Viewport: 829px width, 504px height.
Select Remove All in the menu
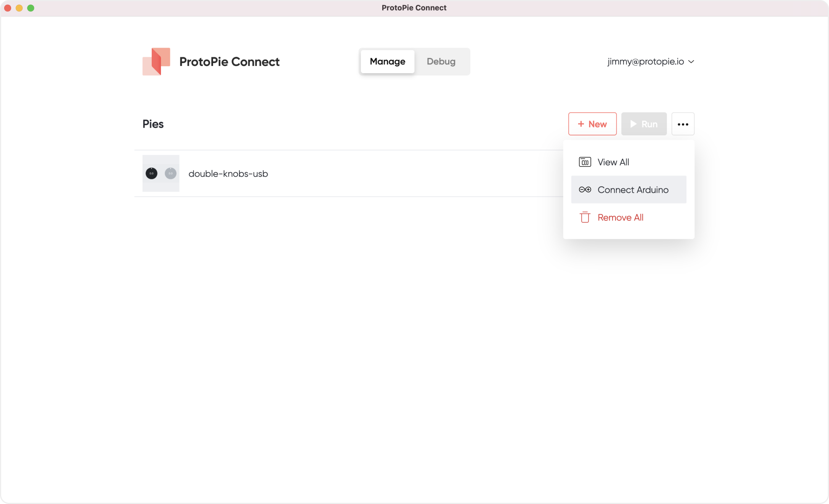point(620,217)
